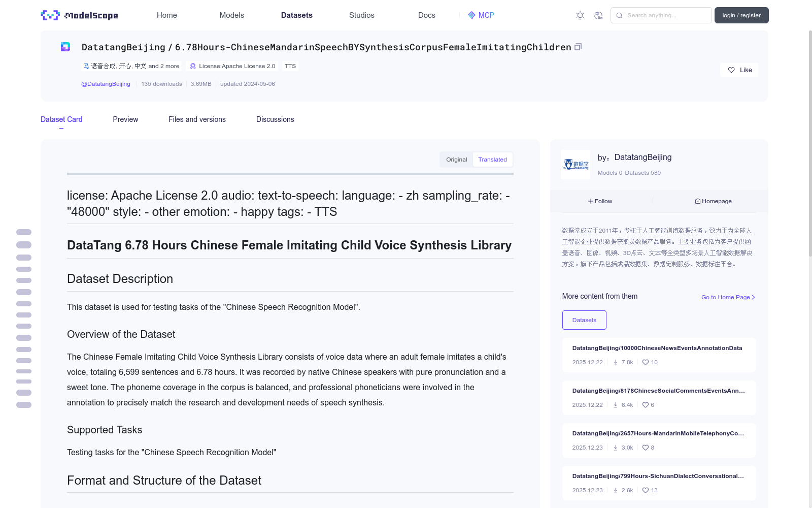Follow DatatangBeijing

tap(600, 201)
